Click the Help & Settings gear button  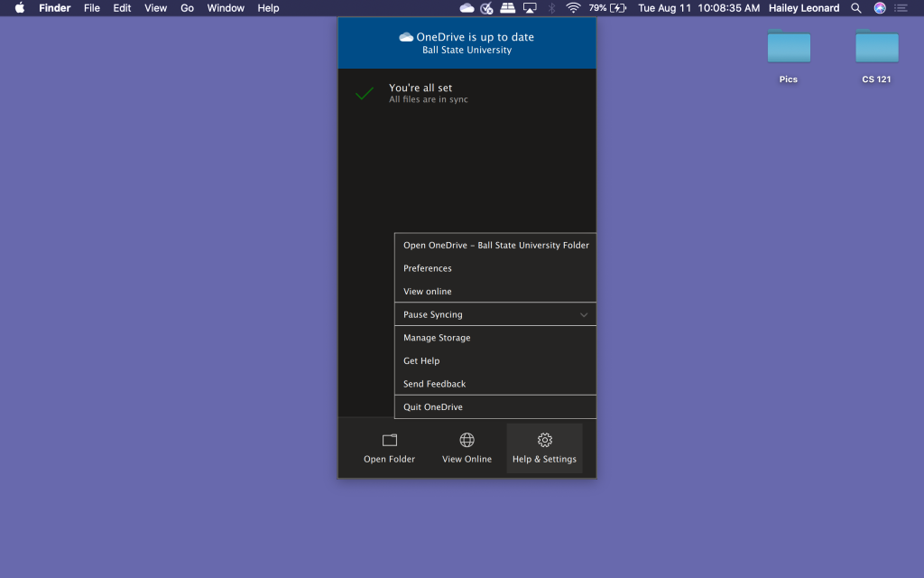click(x=544, y=448)
